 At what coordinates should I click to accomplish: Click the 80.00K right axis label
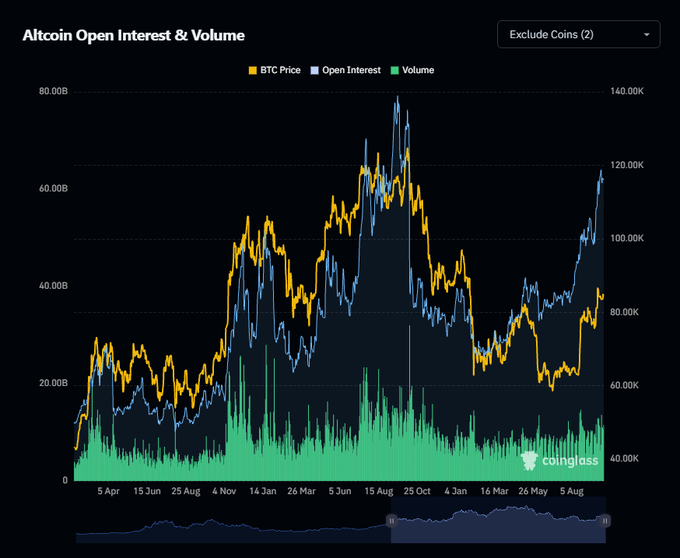click(624, 312)
